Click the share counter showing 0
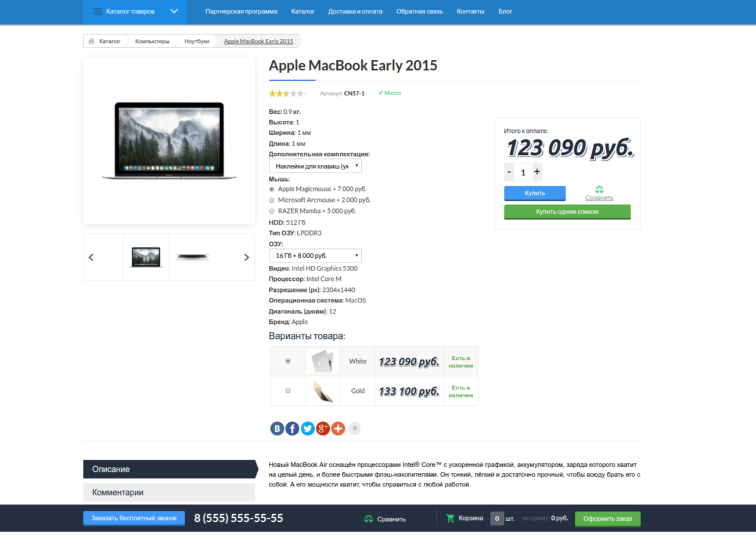Screen dimensions: 756x545 (354, 428)
